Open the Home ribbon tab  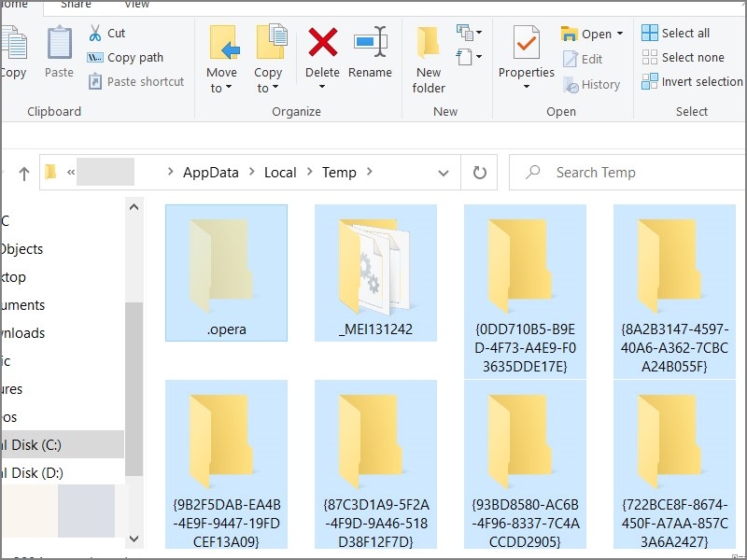(x=14, y=5)
